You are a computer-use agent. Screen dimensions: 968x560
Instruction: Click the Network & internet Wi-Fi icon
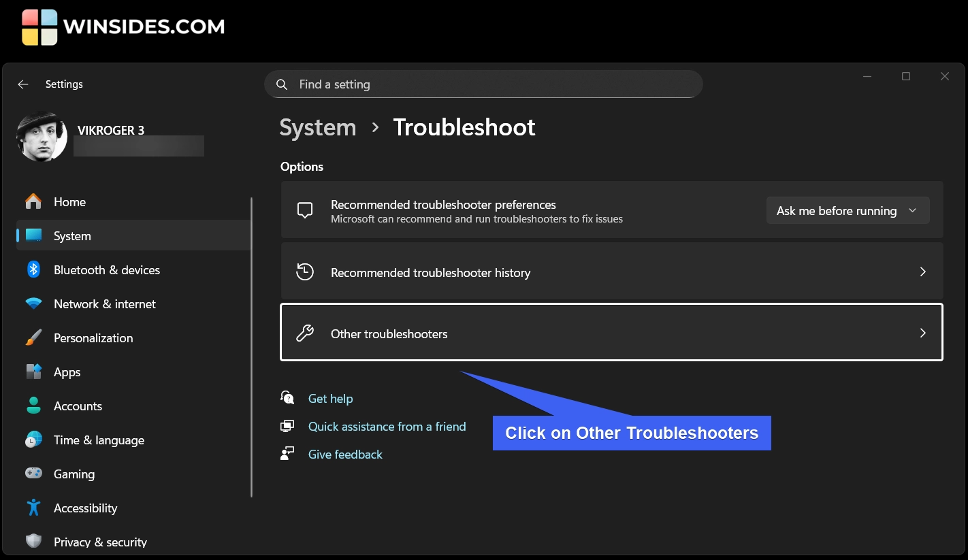click(33, 303)
